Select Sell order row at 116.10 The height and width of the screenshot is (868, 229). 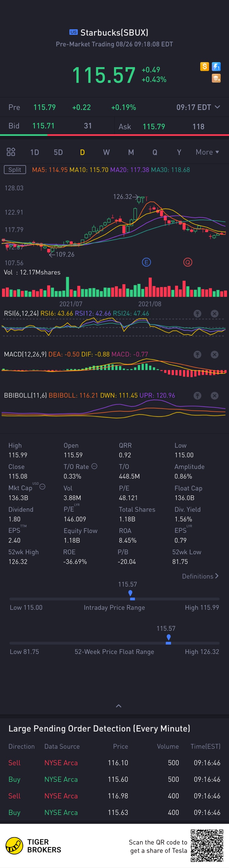point(114,763)
